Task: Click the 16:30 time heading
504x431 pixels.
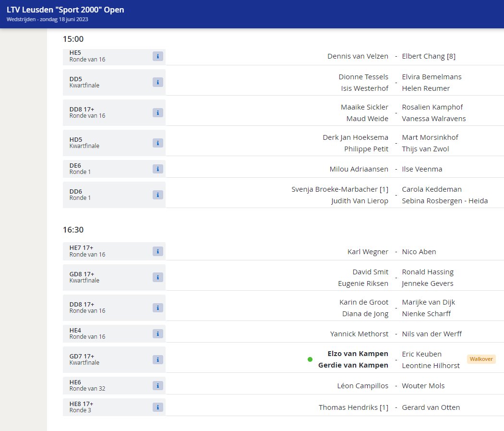Action: pyautogui.click(x=73, y=230)
